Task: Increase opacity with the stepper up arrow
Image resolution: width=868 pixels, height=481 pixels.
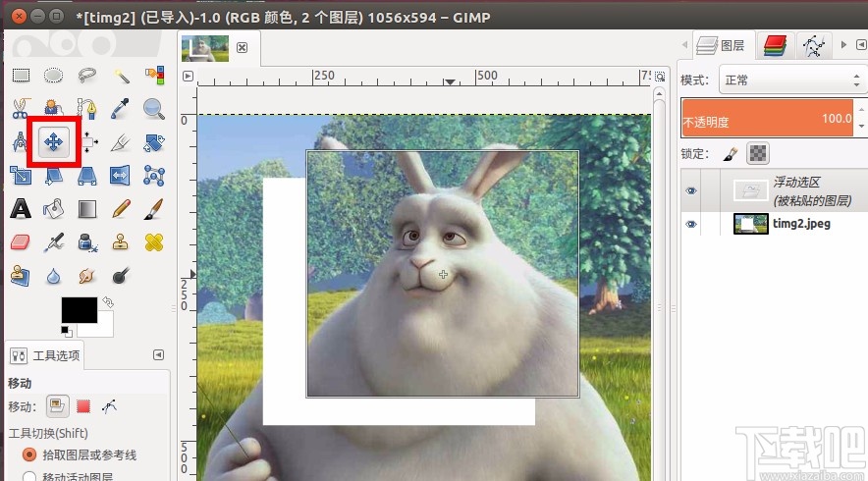Action: click(861, 109)
